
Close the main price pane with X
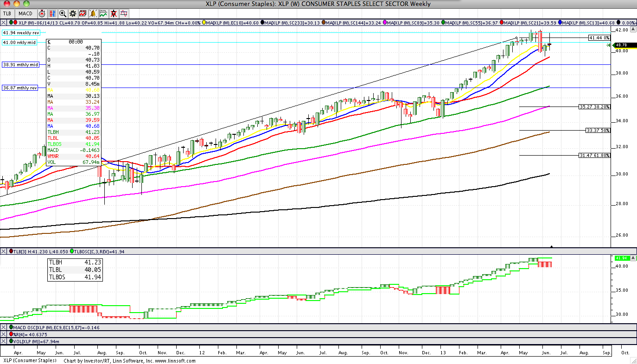tap(4, 22)
